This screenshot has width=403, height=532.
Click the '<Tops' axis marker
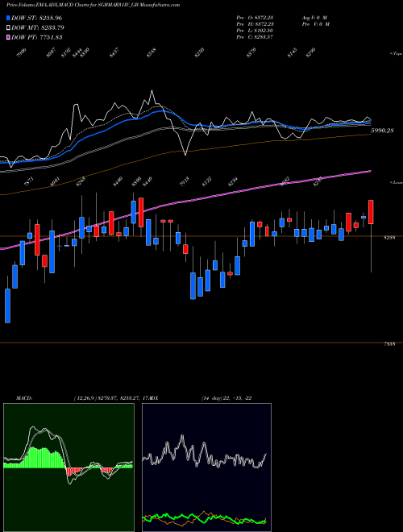[397, 54]
